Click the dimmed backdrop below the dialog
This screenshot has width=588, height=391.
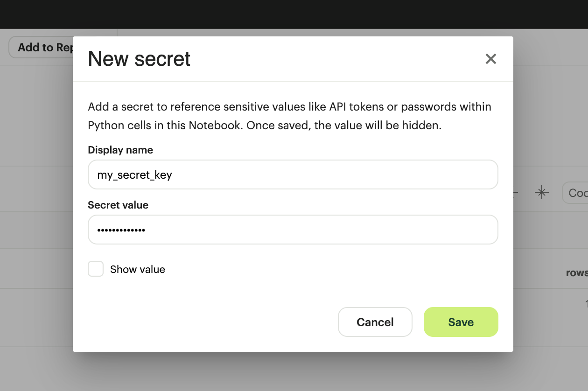click(x=294, y=371)
